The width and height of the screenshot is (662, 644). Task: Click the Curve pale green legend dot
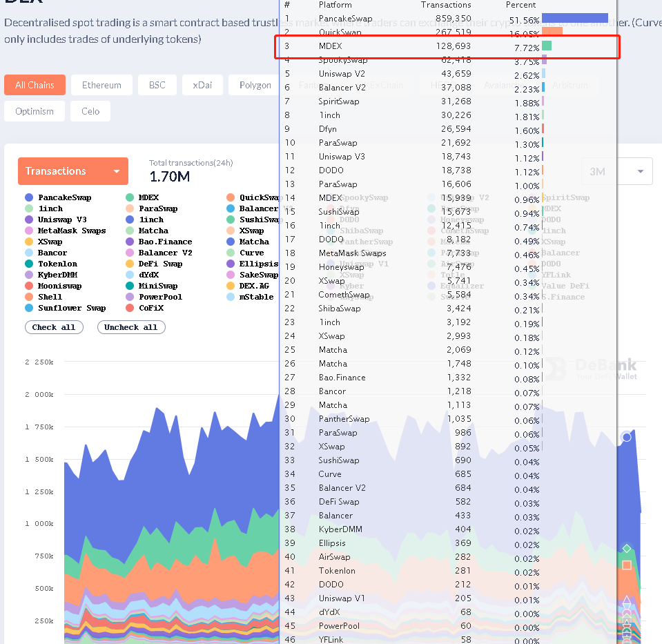click(x=231, y=253)
